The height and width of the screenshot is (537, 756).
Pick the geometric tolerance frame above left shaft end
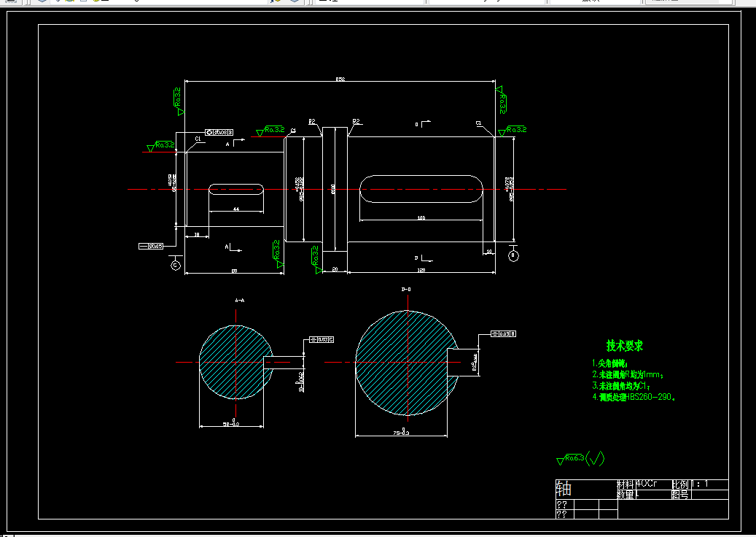pos(219,132)
